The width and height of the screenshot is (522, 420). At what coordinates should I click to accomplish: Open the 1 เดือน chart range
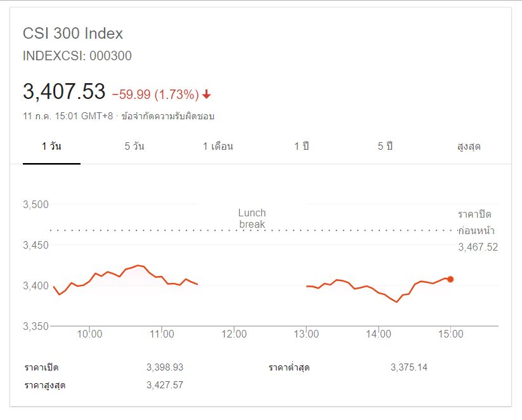(218, 147)
